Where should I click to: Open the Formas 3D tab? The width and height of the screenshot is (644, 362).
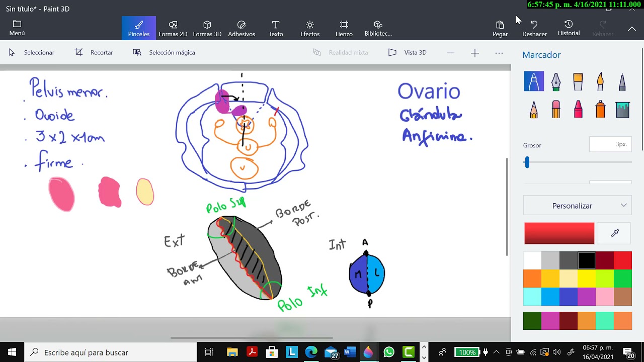pos(207,28)
